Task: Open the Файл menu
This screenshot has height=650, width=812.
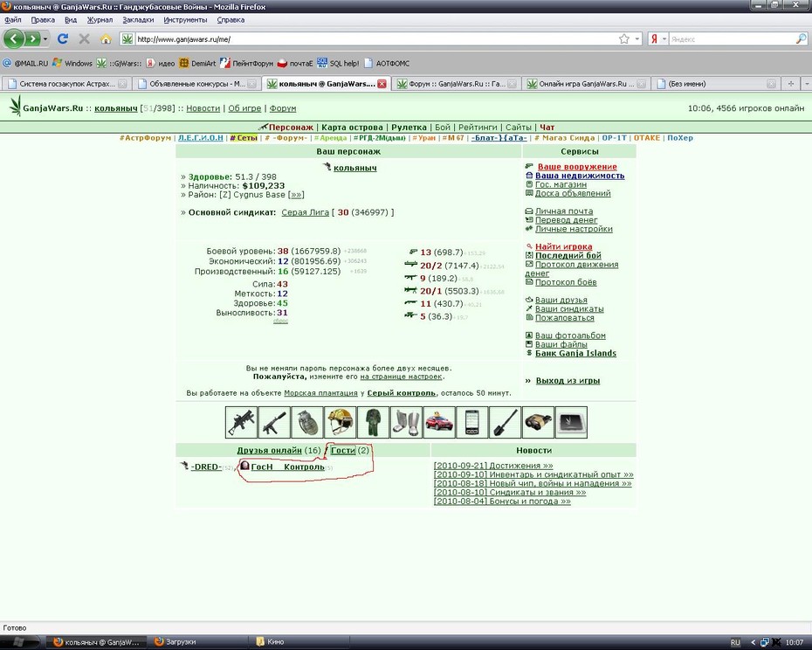Action: click(x=13, y=20)
